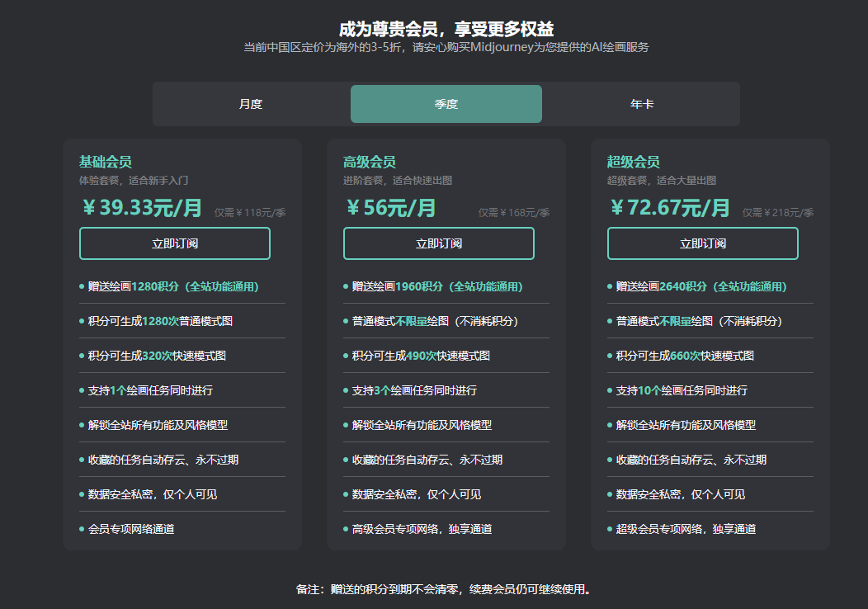Select the 赠送绘画2640积分 feature line
The width and height of the screenshot is (868, 609).
point(701,286)
